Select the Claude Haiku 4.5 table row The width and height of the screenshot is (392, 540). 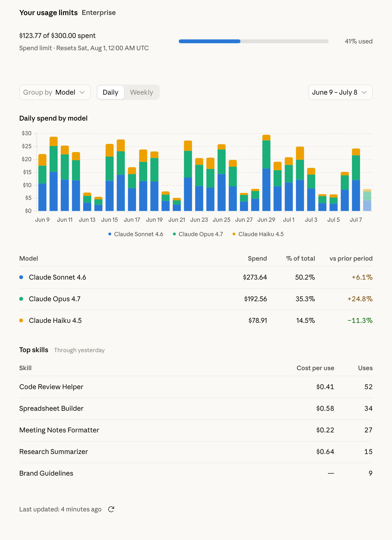point(196,320)
